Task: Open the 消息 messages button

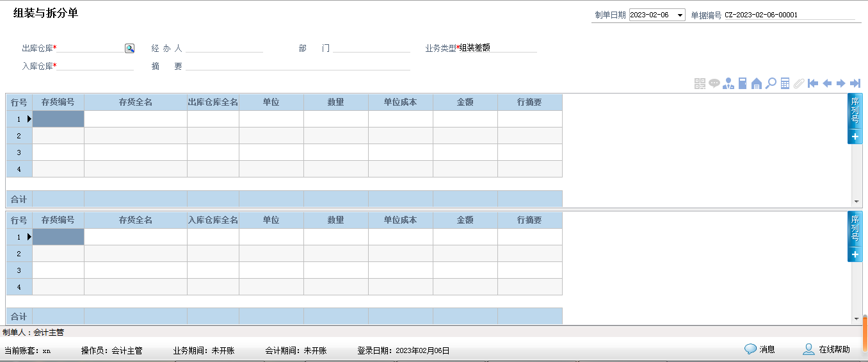Action: pyautogui.click(x=760, y=349)
